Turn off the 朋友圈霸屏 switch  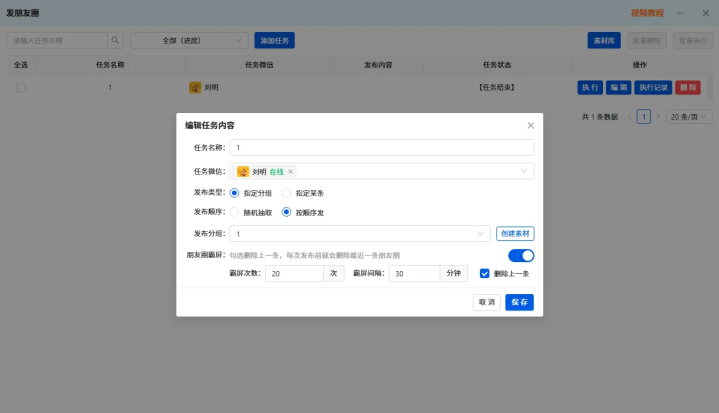tap(521, 255)
